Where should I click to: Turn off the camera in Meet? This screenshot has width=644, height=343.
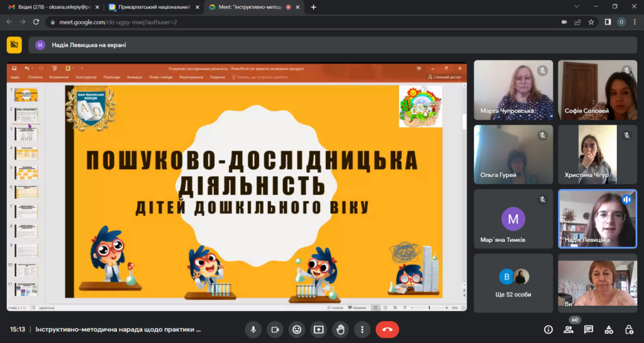tap(275, 329)
